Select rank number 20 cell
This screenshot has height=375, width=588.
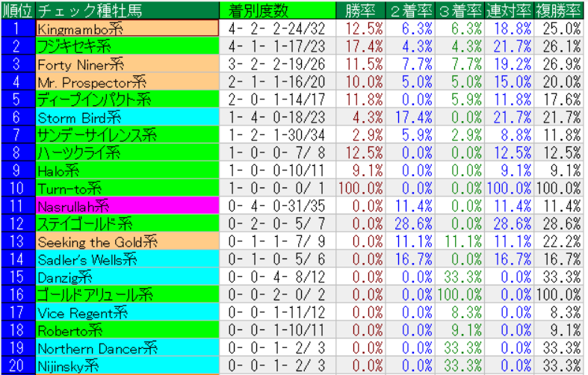[17, 366]
